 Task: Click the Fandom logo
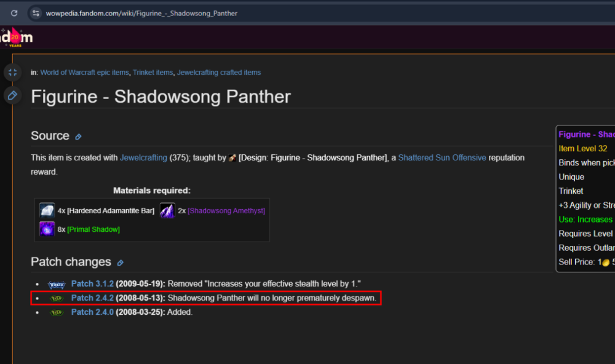click(17, 38)
